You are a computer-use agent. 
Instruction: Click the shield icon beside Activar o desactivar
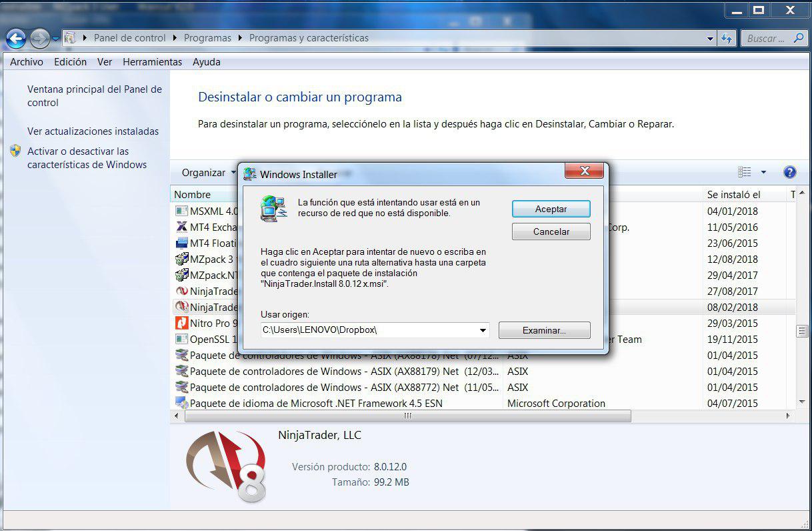[x=16, y=151]
